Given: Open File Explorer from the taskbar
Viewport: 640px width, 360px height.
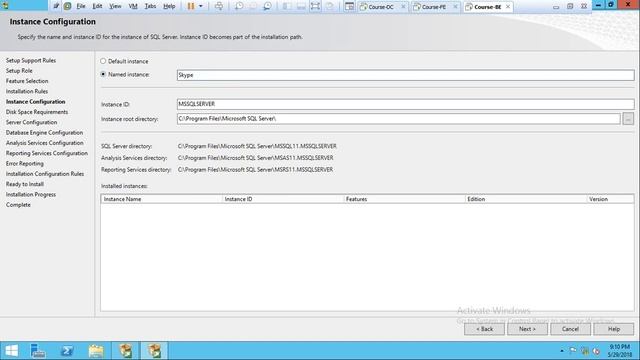Looking at the screenshot, I should tap(96, 351).
